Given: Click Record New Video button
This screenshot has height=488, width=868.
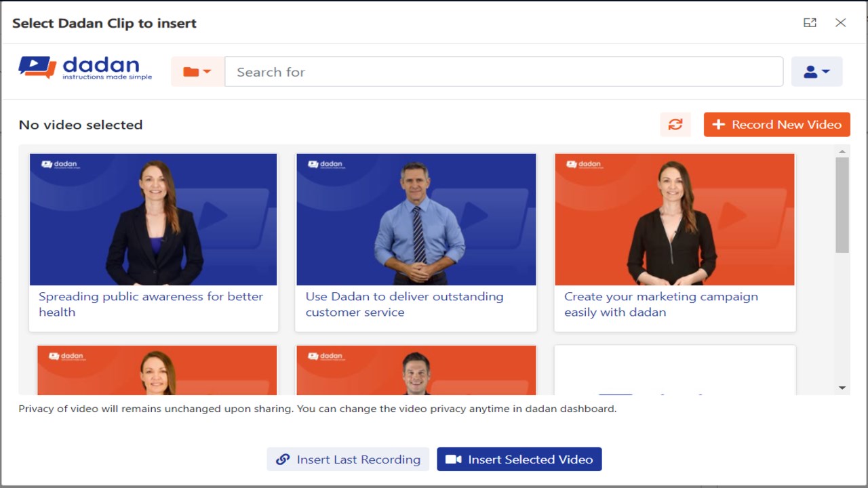Looking at the screenshot, I should (x=776, y=125).
